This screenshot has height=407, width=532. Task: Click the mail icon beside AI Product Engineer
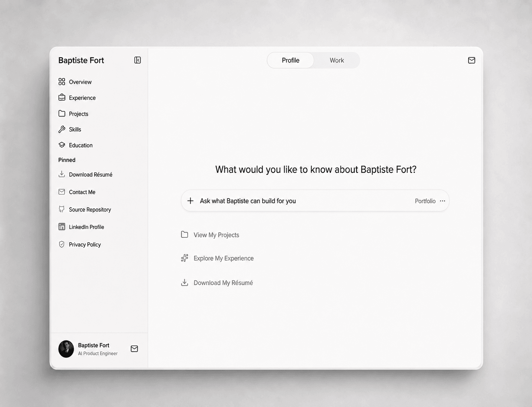point(134,348)
